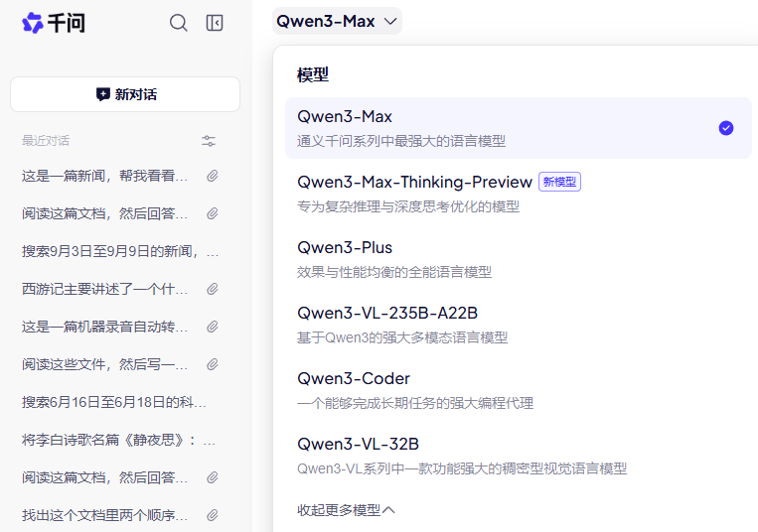The image size is (758, 532).
Task: Click the 新模型 badge label
Action: click(x=559, y=182)
